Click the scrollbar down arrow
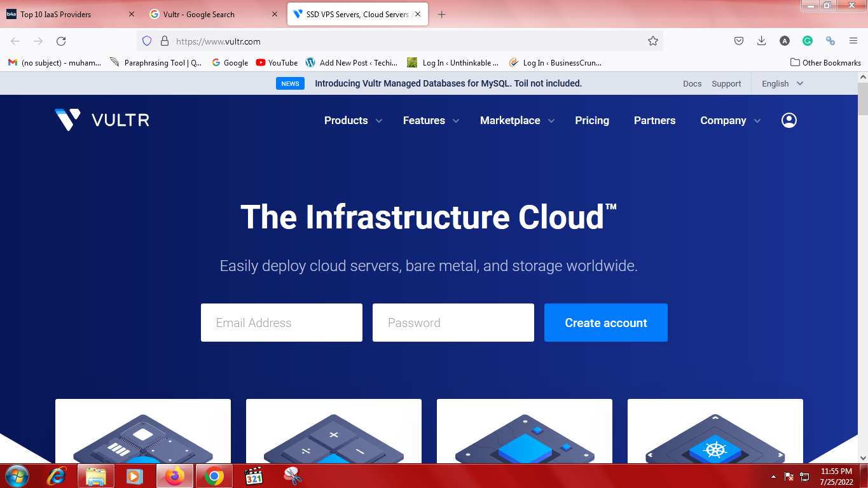The height and width of the screenshot is (488, 868). [x=863, y=457]
